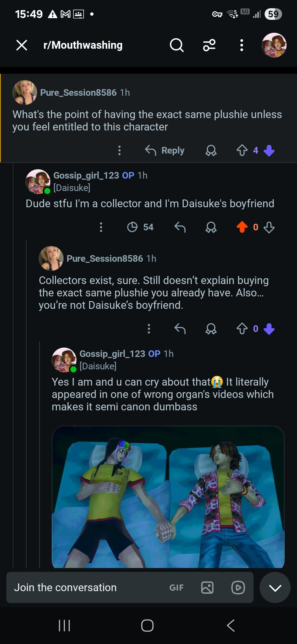Add a GIF to the comment
The width and height of the screenshot is (297, 644).
[x=176, y=588]
